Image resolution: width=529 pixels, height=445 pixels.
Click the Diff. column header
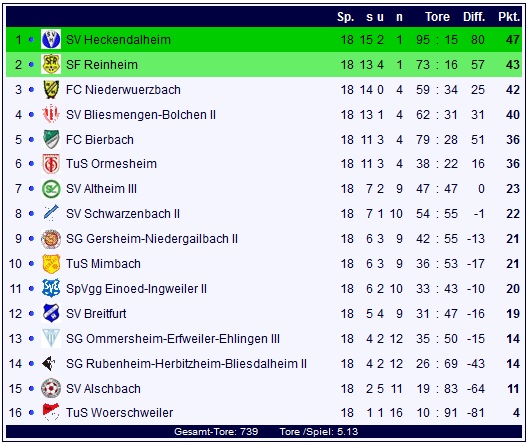[x=474, y=17]
